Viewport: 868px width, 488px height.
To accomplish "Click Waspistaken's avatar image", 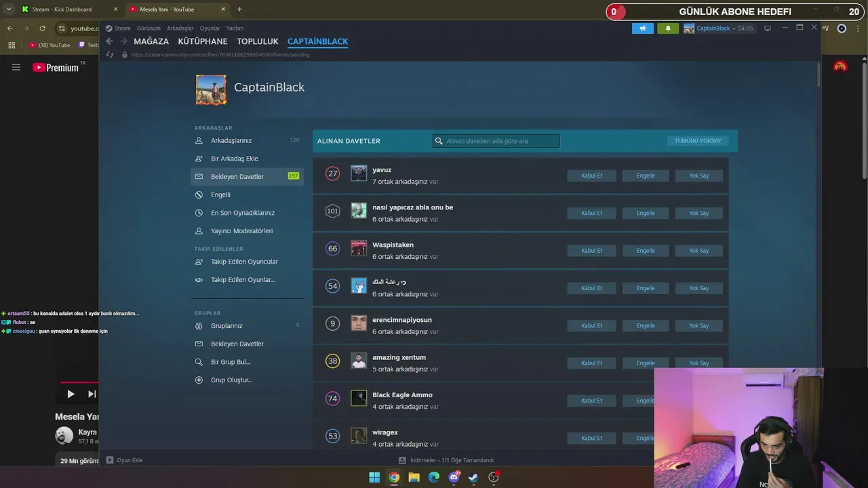I will [359, 248].
